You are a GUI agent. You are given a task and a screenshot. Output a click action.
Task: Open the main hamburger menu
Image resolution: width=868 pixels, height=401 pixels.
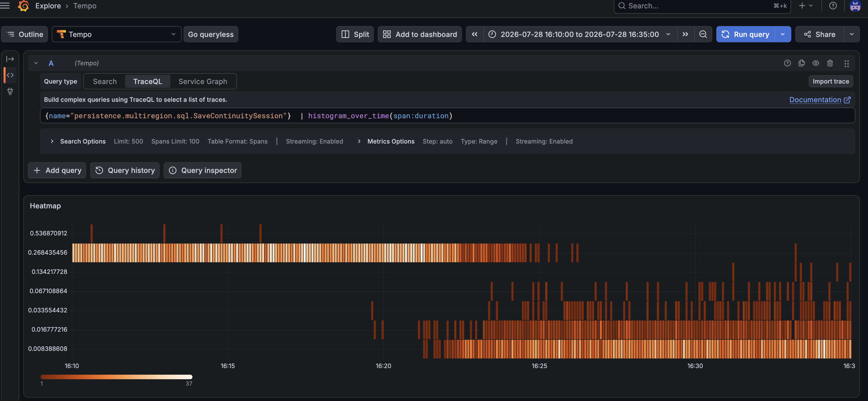click(5, 5)
